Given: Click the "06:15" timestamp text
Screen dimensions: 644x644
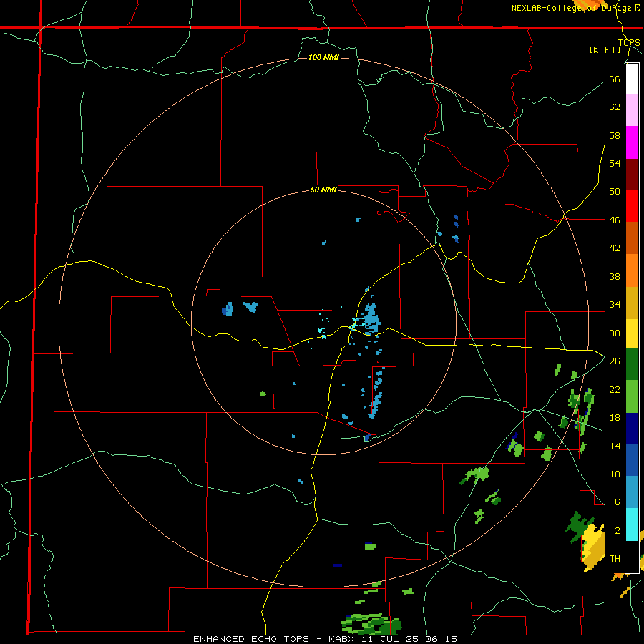Looking at the screenshot, I should pyautogui.click(x=442, y=639).
